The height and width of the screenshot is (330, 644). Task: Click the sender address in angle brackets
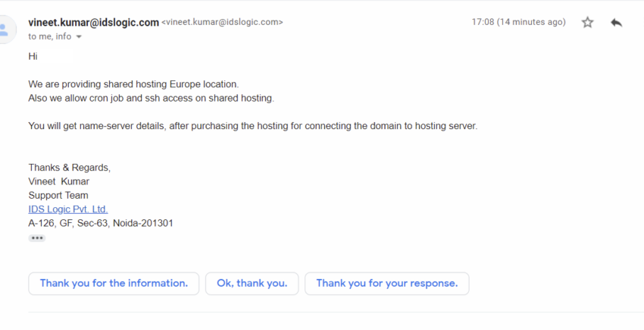click(222, 22)
